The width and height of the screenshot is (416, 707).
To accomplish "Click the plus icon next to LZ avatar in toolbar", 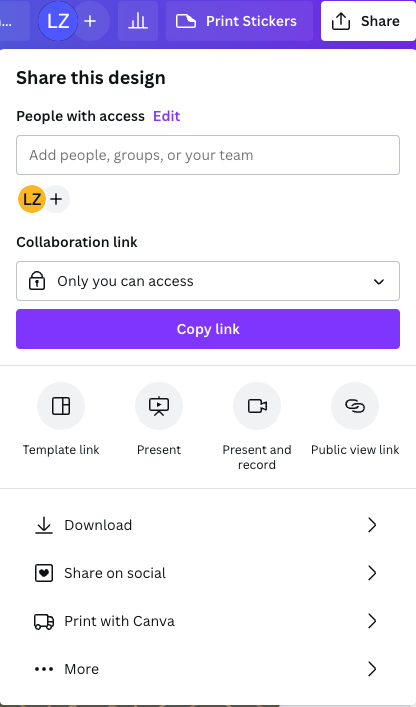I will coord(91,21).
